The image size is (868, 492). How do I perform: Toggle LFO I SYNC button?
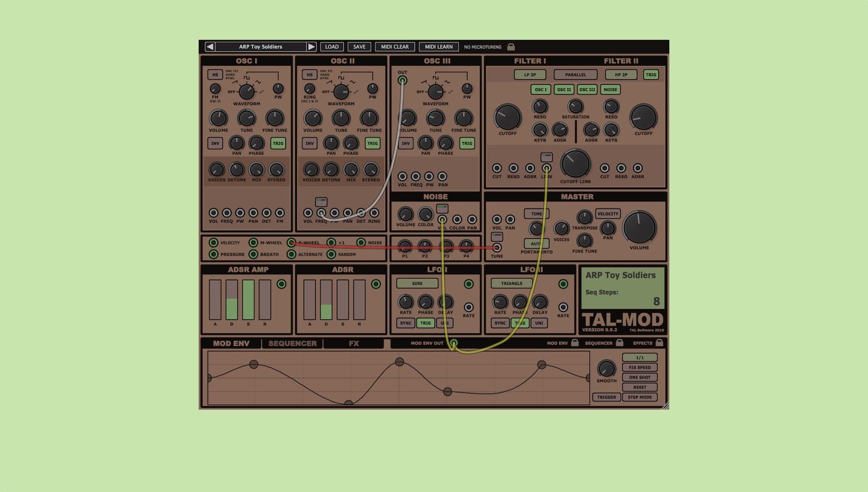click(406, 323)
